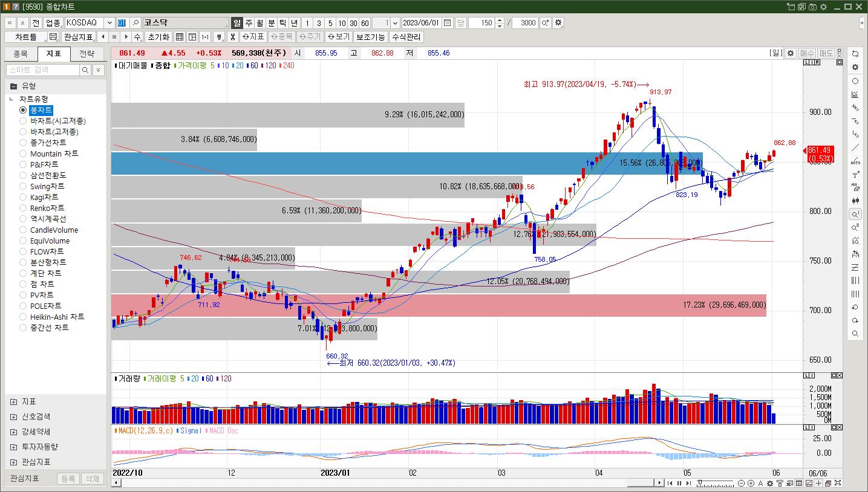
Task: Select the diagonal trend line tool
Action: coord(855,147)
